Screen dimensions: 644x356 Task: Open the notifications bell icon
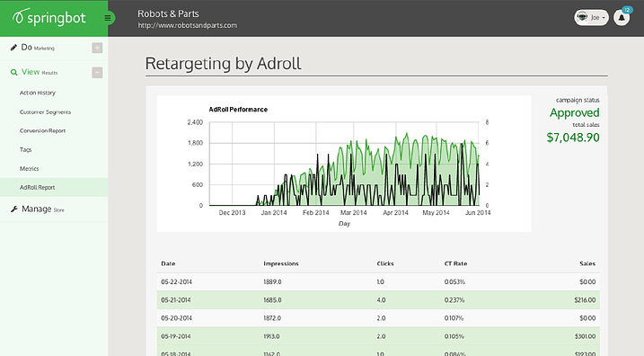622,18
